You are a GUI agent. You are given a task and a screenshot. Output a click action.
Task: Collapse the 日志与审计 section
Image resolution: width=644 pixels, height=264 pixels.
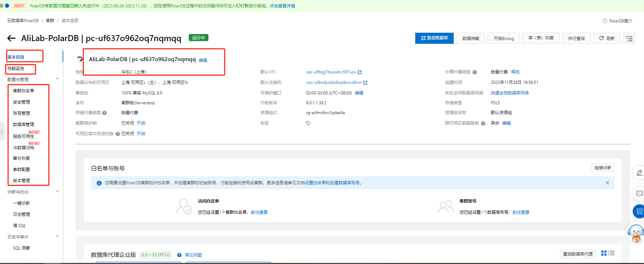[x=57, y=237]
